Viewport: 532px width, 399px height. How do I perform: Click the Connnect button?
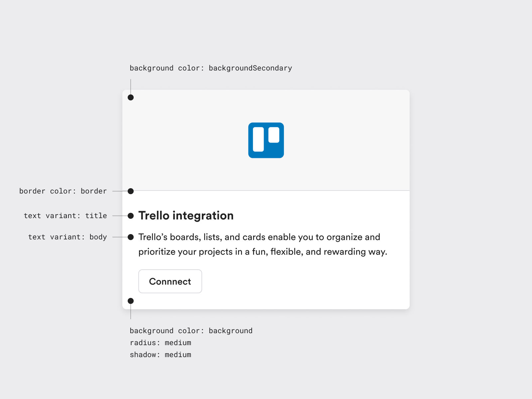(170, 281)
